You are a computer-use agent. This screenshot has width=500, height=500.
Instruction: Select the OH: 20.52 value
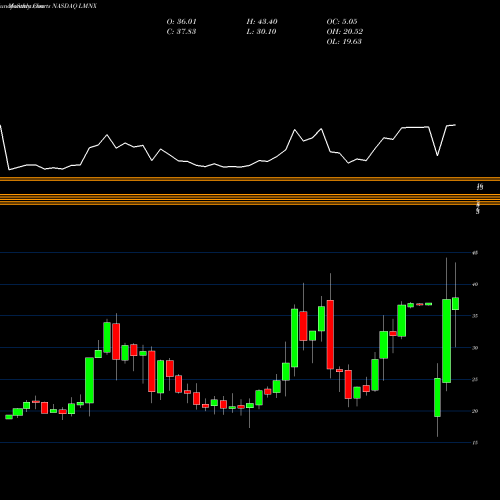[345, 32]
